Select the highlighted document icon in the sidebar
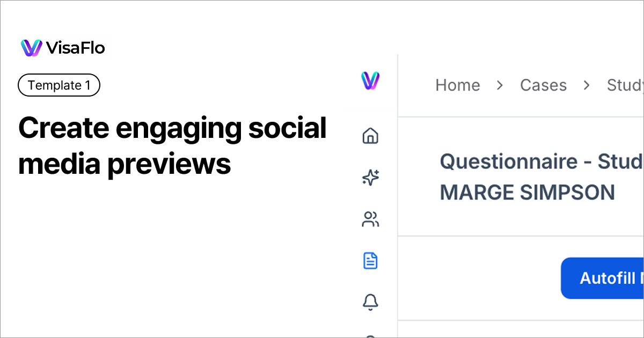 (x=370, y=261)
